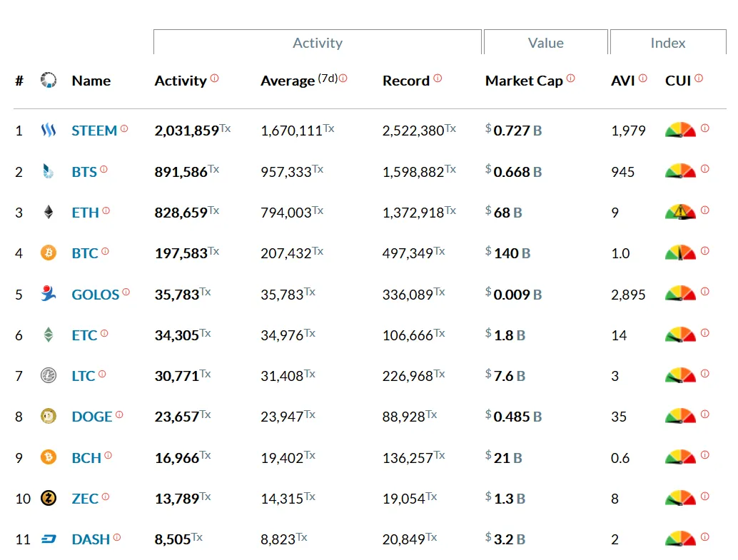Click the BTC orange logo icon

point(49,253)
